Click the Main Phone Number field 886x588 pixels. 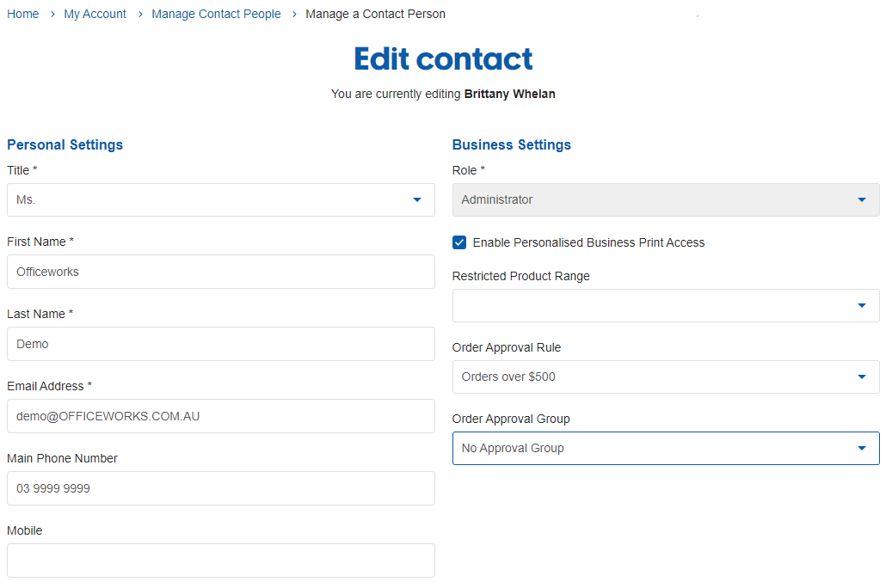tap(220, 488)
